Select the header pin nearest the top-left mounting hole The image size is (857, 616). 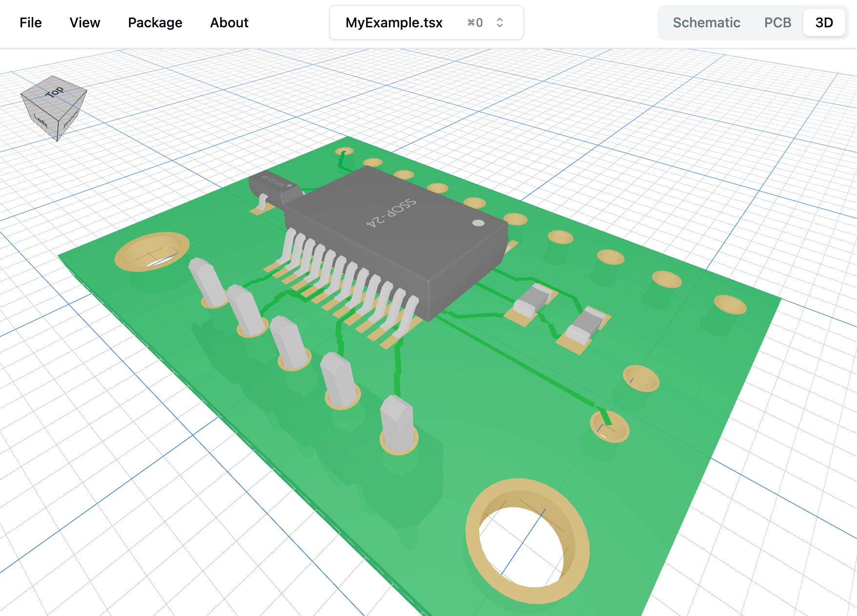click(x=207, y=282)
